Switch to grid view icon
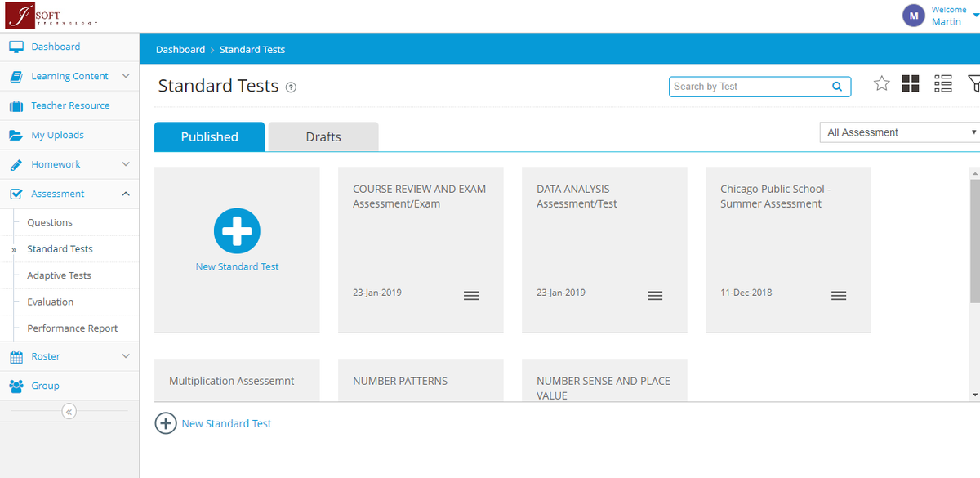Image resolution: width=980 pixels, height=478 pixels. [911, 83]
